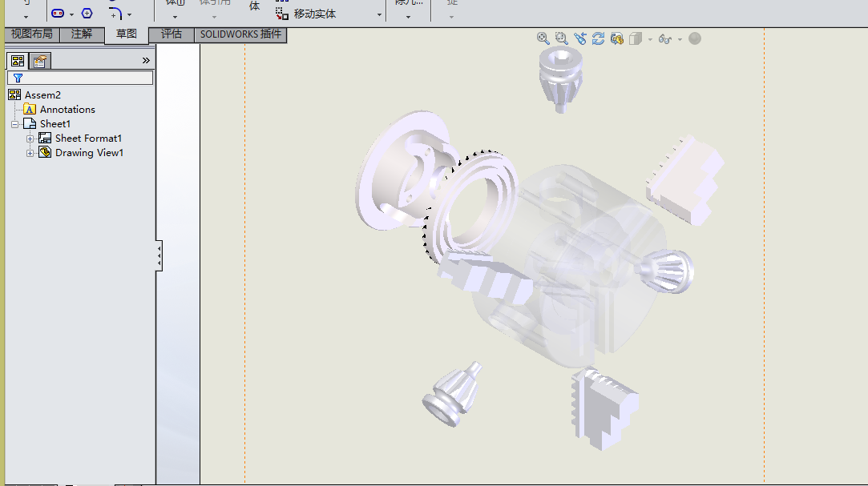Open the Display Style dropdown arrow
868x486 pixels.
(x=650, y=39)
